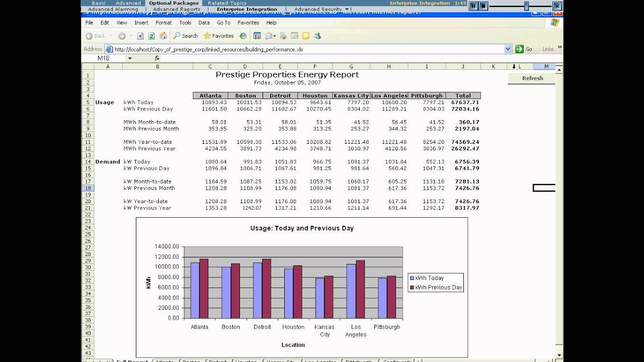Switch to the Related Topics tab
The height and width of the screenshot is (362, 644).
[x=227, y=3]
